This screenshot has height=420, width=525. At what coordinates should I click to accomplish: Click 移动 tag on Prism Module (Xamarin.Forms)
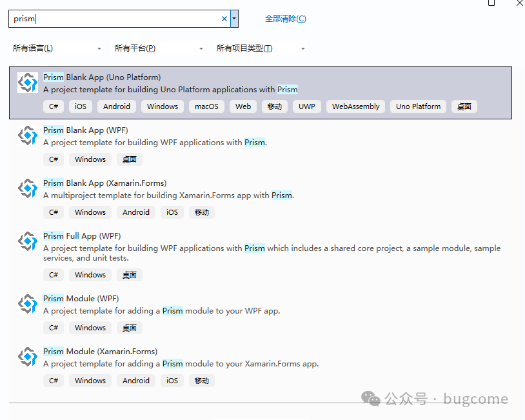202,381
